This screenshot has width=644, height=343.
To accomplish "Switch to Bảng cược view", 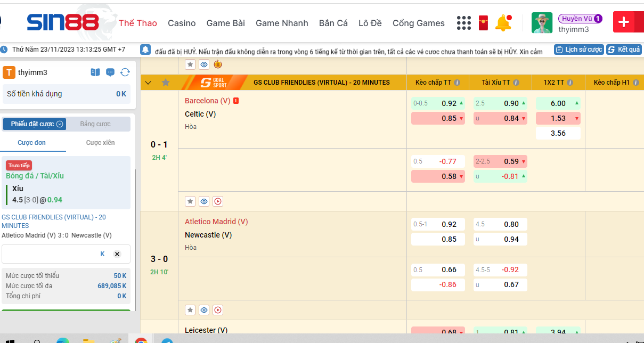I will (x=95, y=124).
